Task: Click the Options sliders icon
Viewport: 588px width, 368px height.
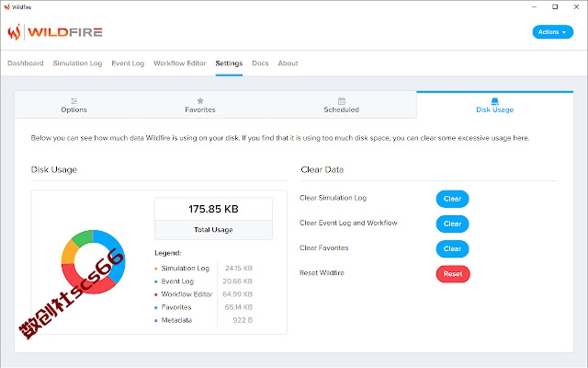Action: tap(73, 100)
